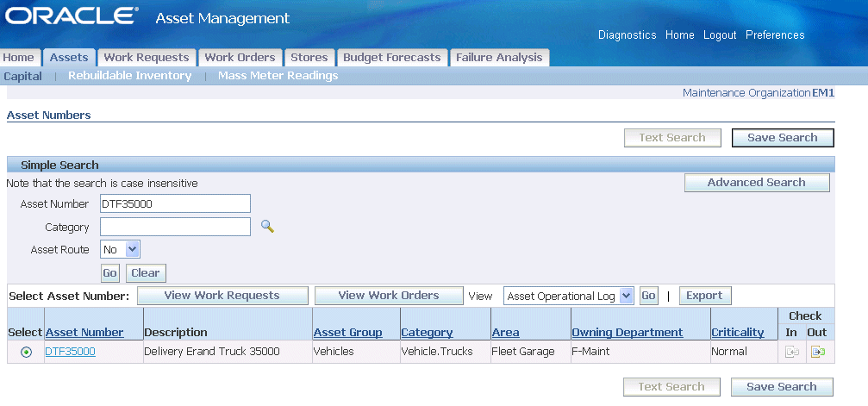
Task: Open the Asset Operational Log view dropdown
Action: [x=568, y=296]
